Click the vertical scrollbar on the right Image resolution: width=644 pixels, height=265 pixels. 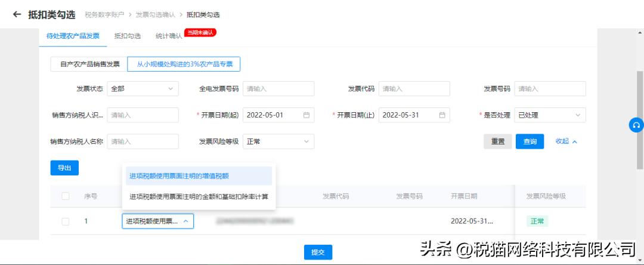tap(640, 119)
